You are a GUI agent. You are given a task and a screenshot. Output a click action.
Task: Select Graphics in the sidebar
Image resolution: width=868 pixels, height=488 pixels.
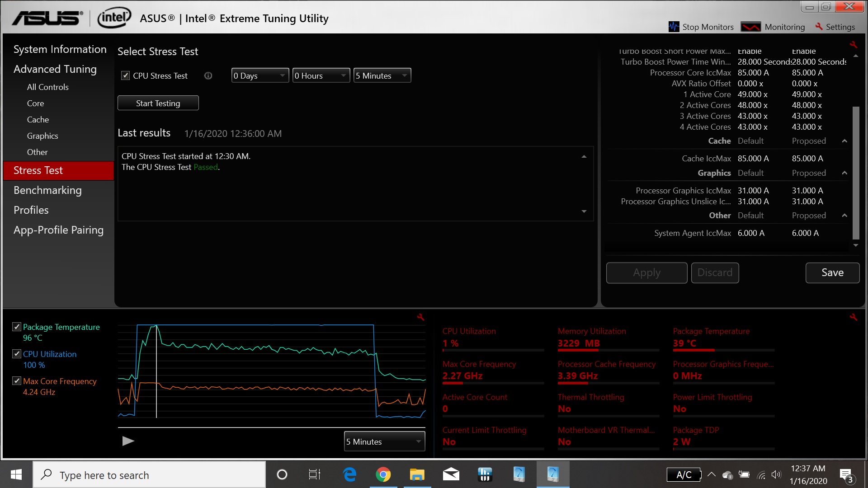click(x=42, y=136)
